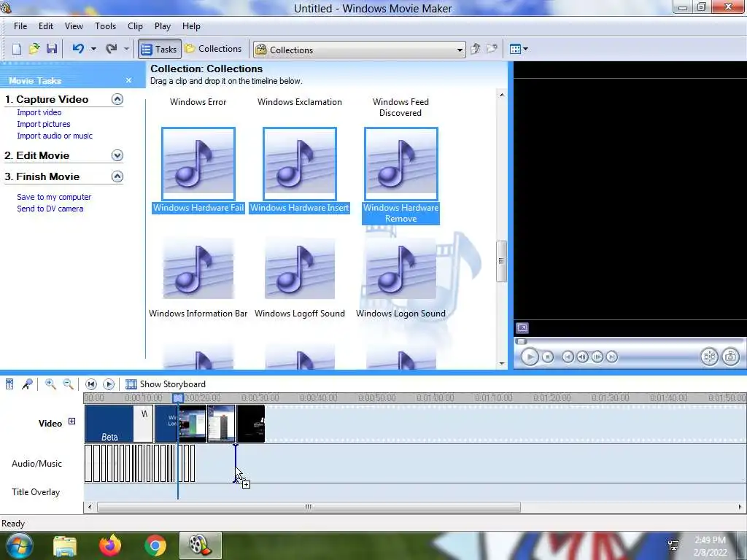
Task: Click the Windows Feed Discovered clip label
Action: click(400, 107)
